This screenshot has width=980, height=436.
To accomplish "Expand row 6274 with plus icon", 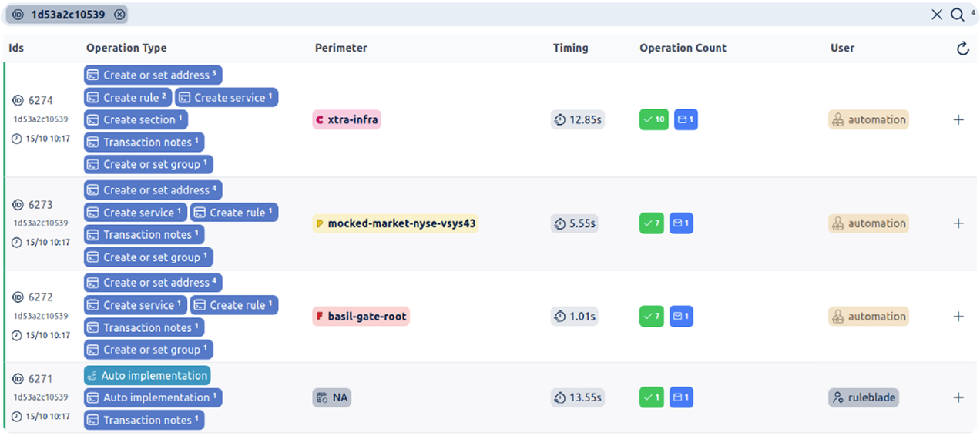I will (958, 119).
